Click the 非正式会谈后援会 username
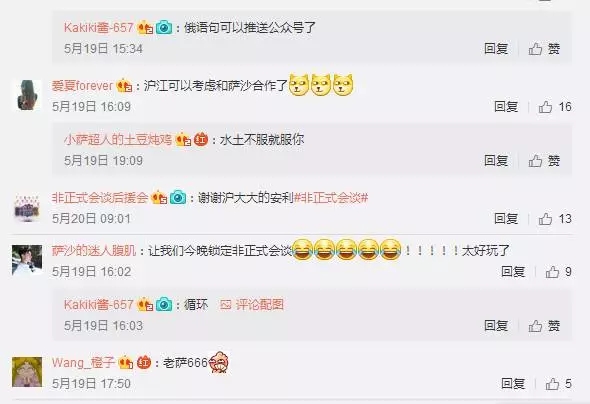590x404 pixels. pyautogui.click(x=100, y=197)
